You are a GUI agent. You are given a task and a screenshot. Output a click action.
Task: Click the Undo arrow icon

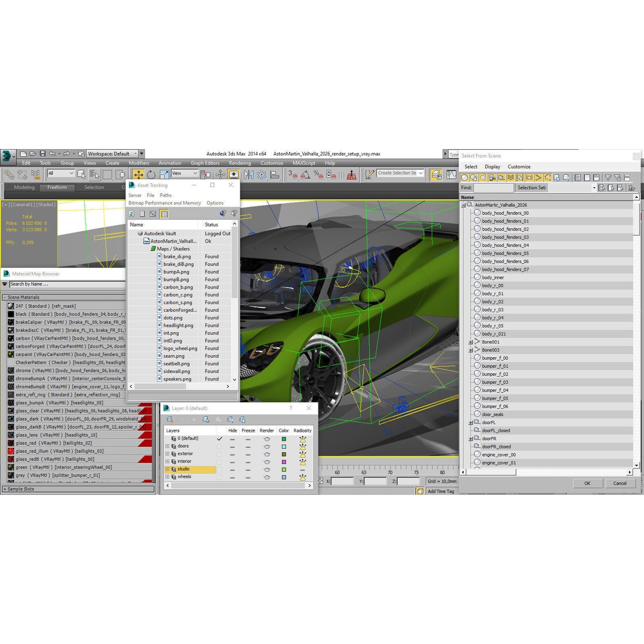52,154
